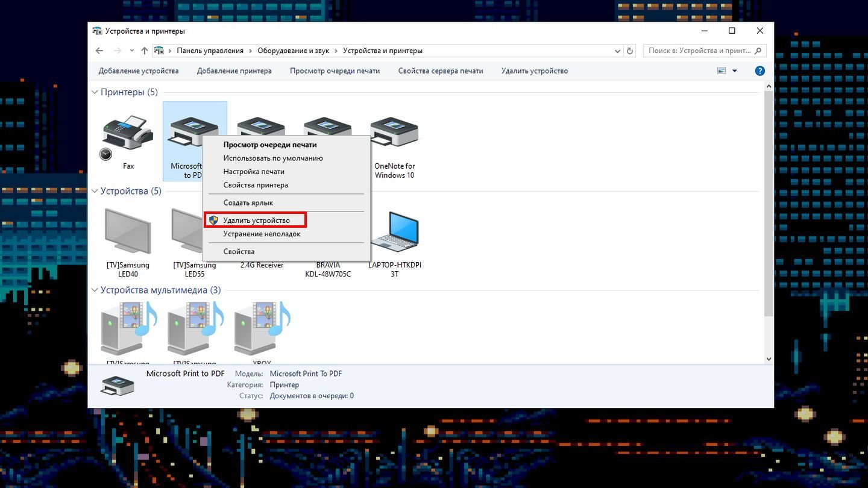Click Оборудование и звук breadcrumb
868x488 pixels.
(294, 51)
